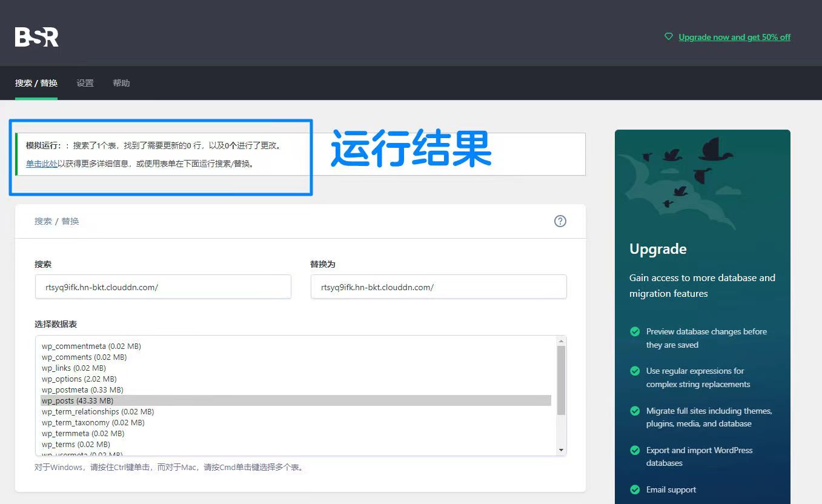Click checkmark beside Export and import WordPress
822x504 pixels.
[635, 450]
